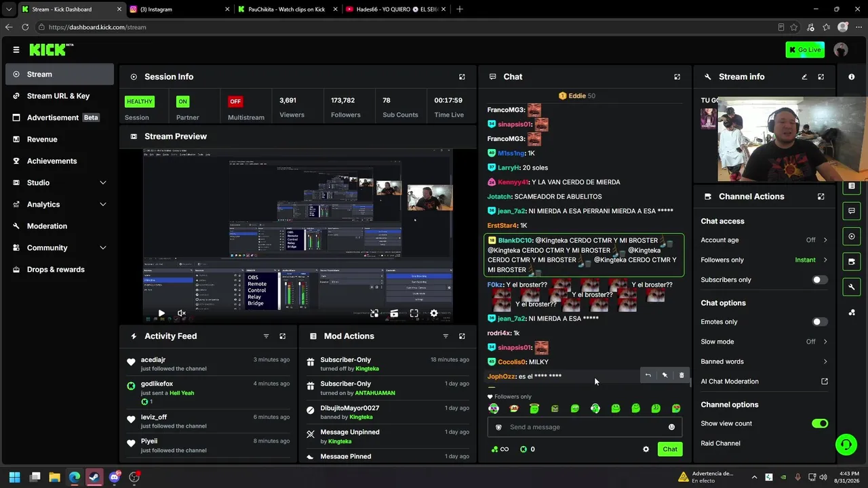Image resolution: width=868 pixels, height=488 pixels.
Task: Open stream preview settings gear
Action: pyautogui.click(x=434, y=314)
